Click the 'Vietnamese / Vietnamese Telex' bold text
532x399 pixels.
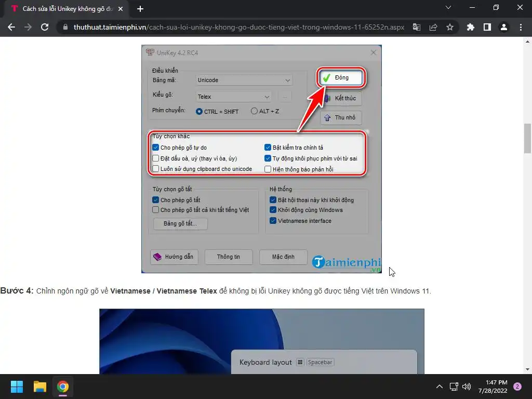(x=164, y=291)
